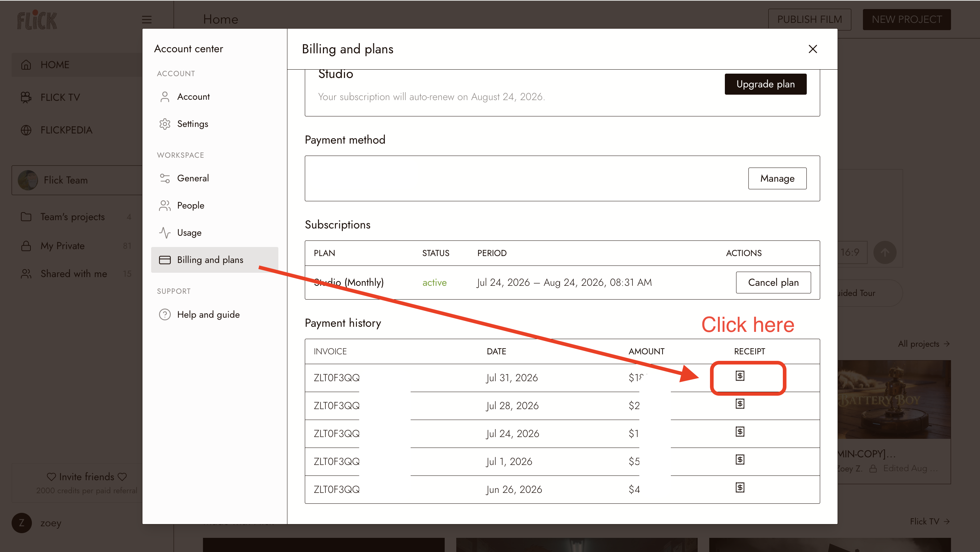Image resolution: width=980 pixels, height=552 pixels.
Task: Open My Private projects
Action: tap(76, 246)
